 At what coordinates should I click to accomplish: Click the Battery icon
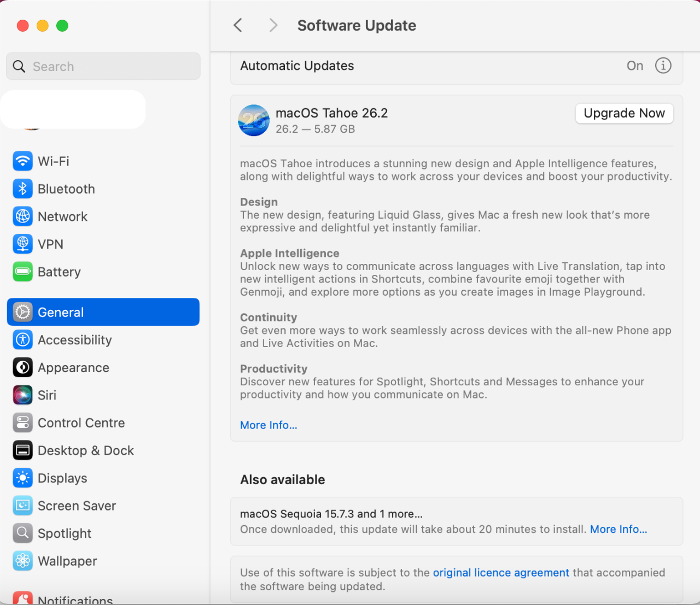coord(22,272)
